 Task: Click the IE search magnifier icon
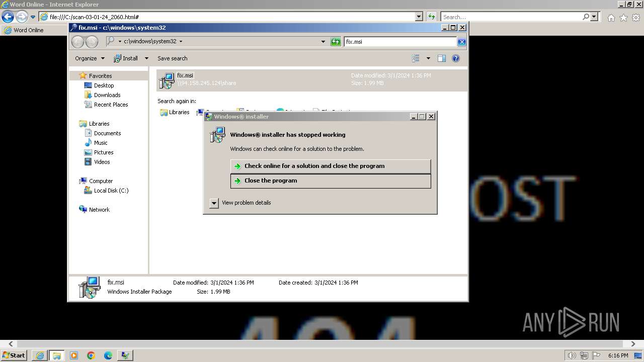(586, 17)
